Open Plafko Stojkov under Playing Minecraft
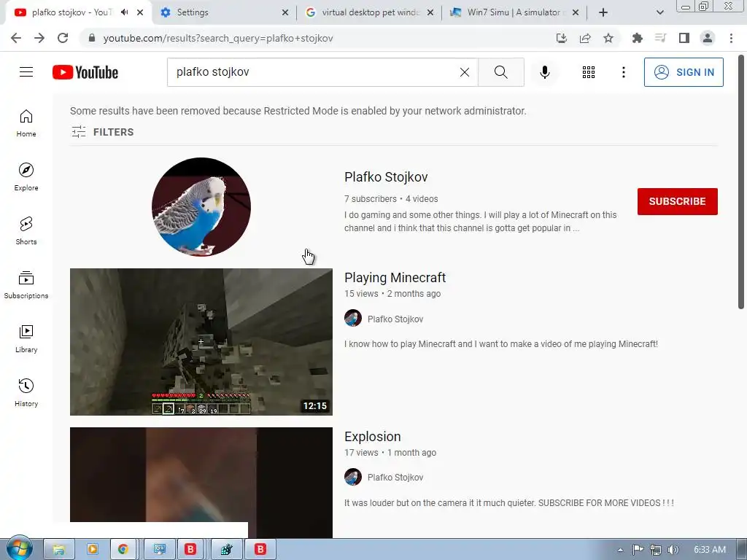 click(x=395, y=319)
